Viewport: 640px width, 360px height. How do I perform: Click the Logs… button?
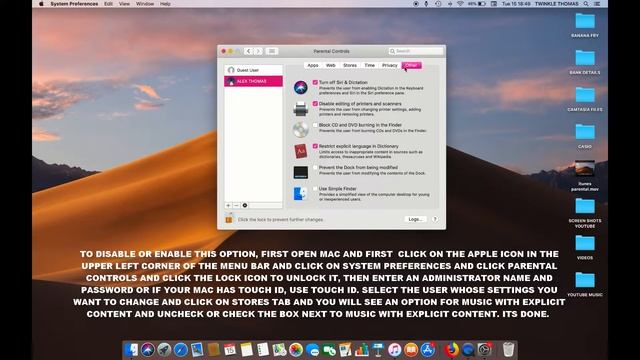point(415,219)
